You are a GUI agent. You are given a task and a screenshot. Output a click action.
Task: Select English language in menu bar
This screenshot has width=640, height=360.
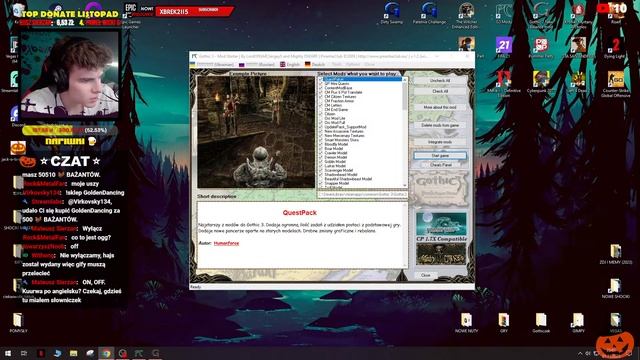(290, 64)
